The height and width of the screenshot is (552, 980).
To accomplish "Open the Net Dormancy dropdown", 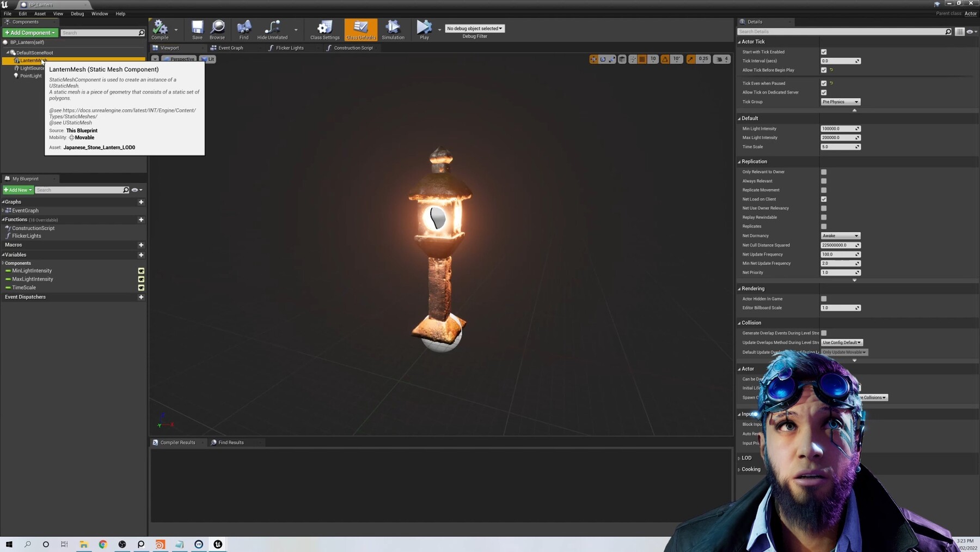I will (840, 235).
